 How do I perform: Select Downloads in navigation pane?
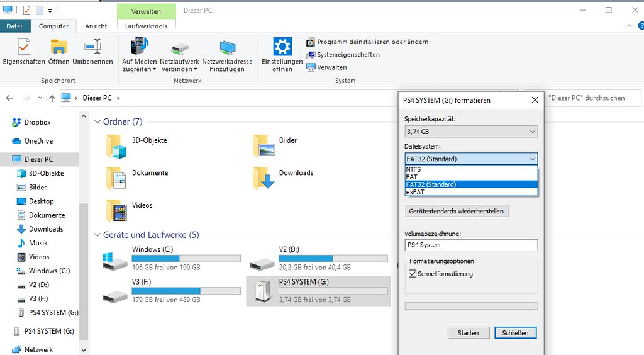(45, 229)
